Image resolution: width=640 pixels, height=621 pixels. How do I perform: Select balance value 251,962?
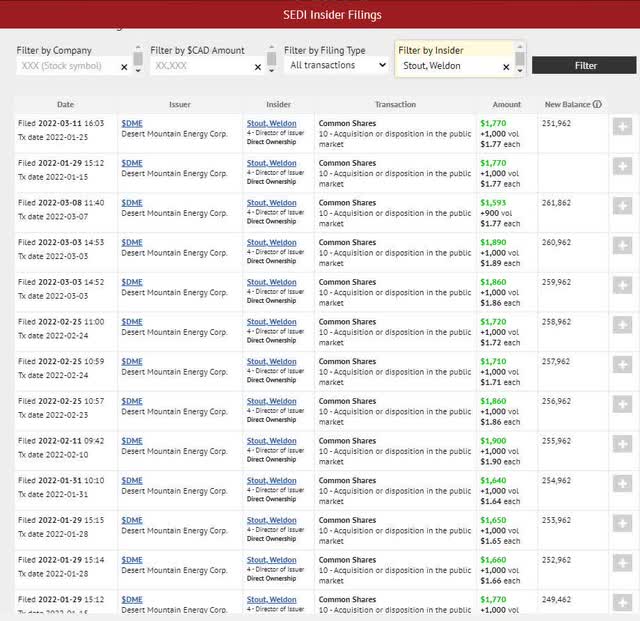point(556,123)
